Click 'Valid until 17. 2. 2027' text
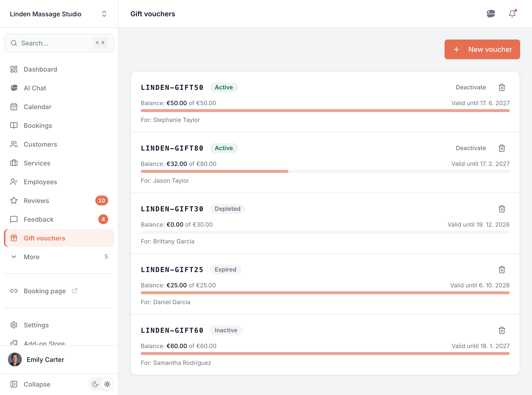Viewport: 532px width, 395px height. (x=480, y=164)
